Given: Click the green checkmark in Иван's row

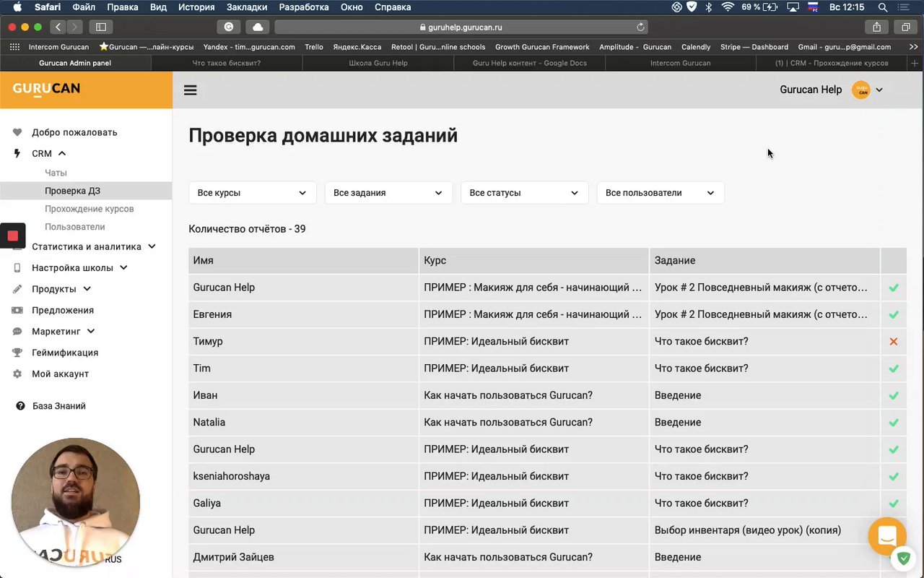Looking at the screenshot, I should click(894, 395).
